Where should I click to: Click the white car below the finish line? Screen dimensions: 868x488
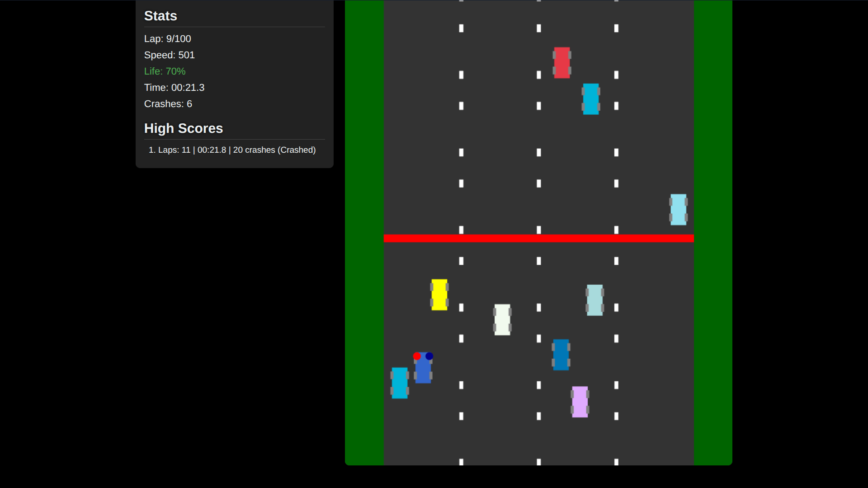point(502,319)
